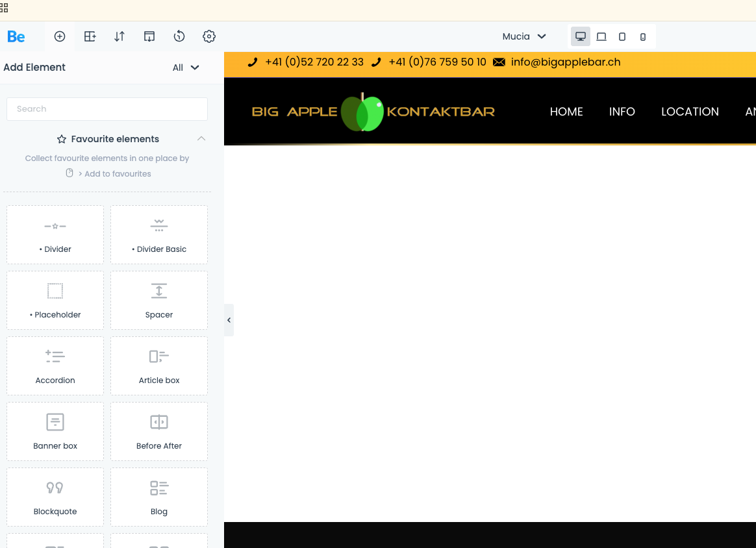
Task: Add the Banner box element
Action: pyautogui.click(x=55, y=431)
